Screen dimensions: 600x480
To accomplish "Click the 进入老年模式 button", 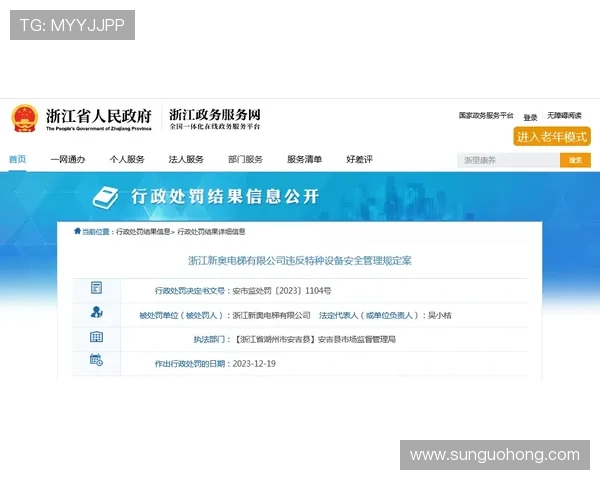I will pos(552,137).
